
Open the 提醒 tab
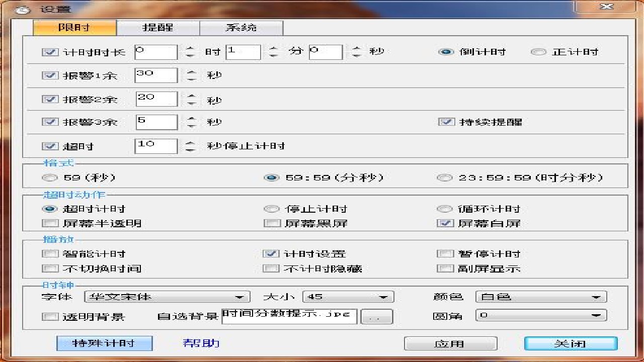coord(158,28)
